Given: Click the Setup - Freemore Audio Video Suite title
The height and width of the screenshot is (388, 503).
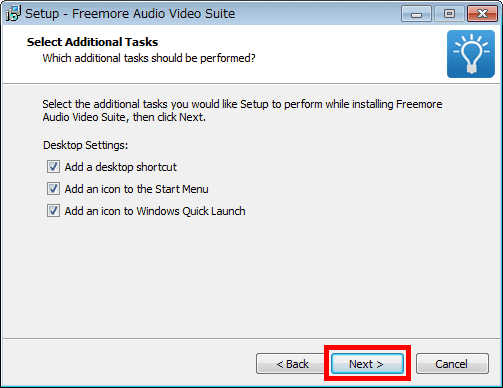Looking at the screenshot, I should click(130, 14).
